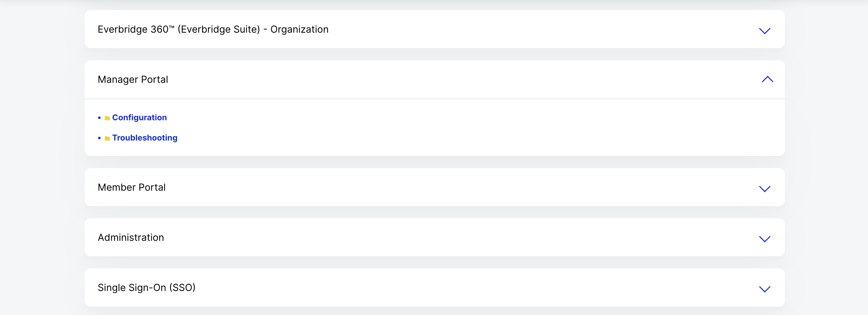This screenshot has width=868, height=315.
Task: Expand the Administration section title
Action: click(131, 238)
